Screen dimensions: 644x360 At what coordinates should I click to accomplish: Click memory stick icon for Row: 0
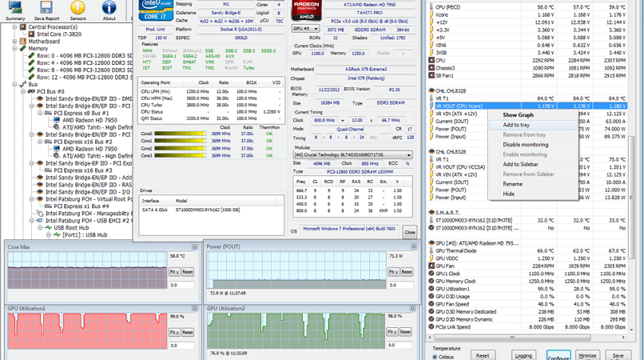pos(32,55)
